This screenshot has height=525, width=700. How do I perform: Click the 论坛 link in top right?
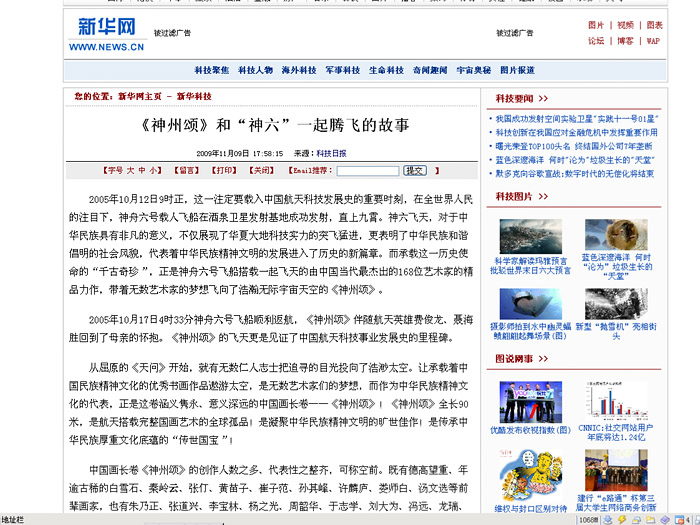click(596, 41)
